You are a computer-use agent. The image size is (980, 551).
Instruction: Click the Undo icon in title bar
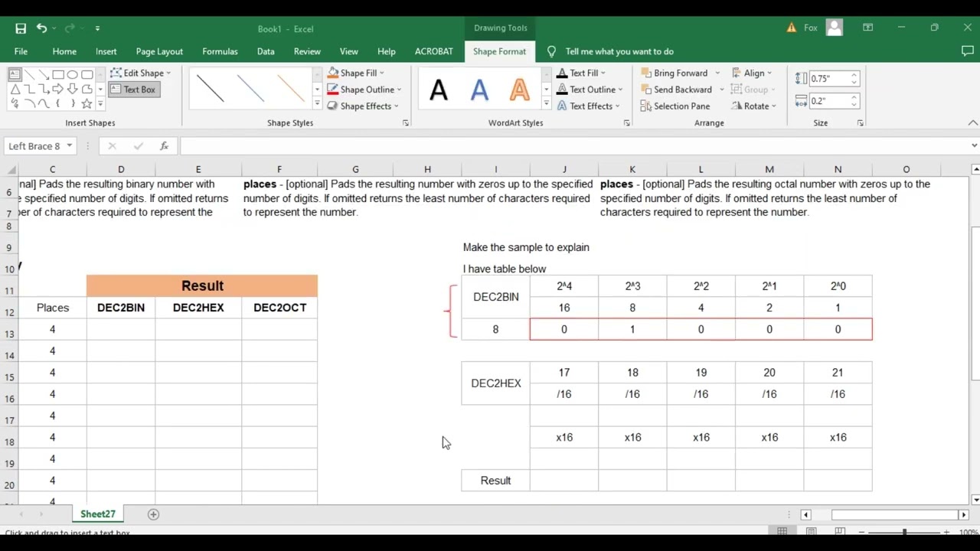coord(42,28)
